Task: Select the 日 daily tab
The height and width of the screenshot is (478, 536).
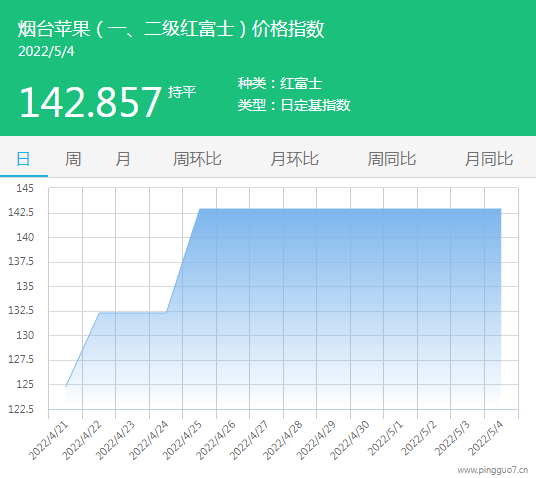Action: [x=23, y=159]
